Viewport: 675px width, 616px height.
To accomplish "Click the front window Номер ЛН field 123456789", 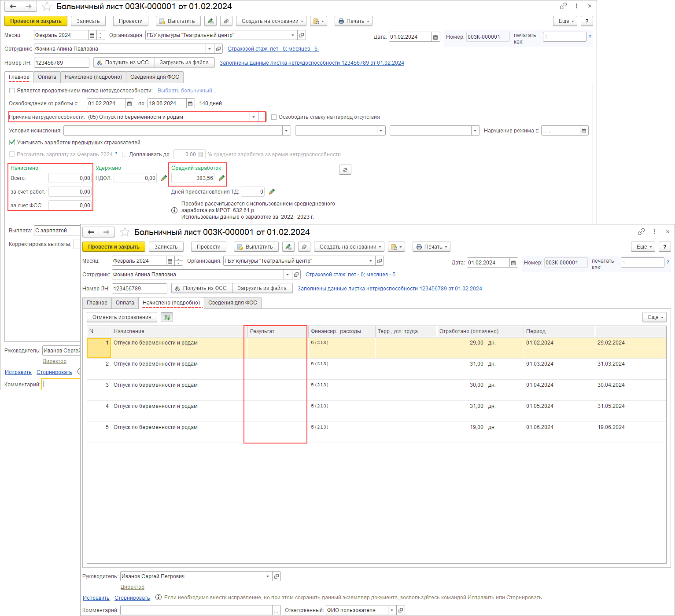I will pyautogui.click(x=140, y=289).
